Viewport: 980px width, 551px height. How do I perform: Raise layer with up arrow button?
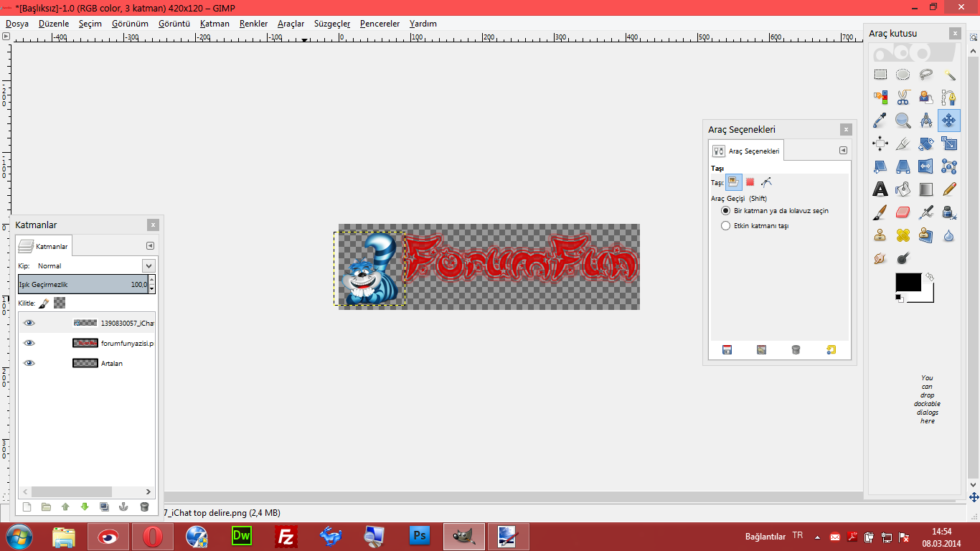point(65,507)
